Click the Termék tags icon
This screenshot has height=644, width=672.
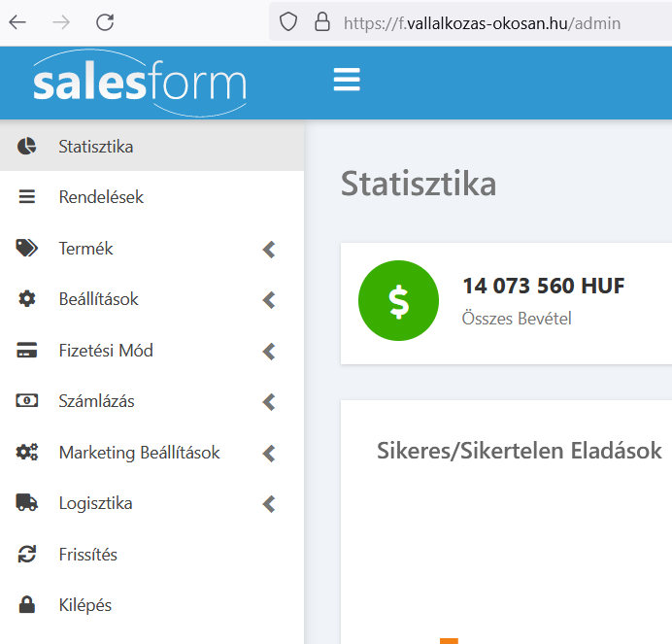pyautogui.click(x=26, y=249)
